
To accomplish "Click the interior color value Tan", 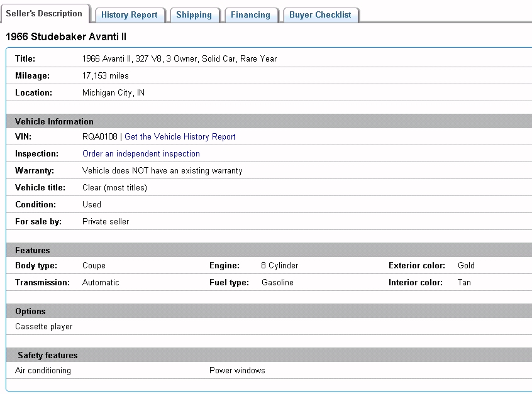I will coord(464,282).
